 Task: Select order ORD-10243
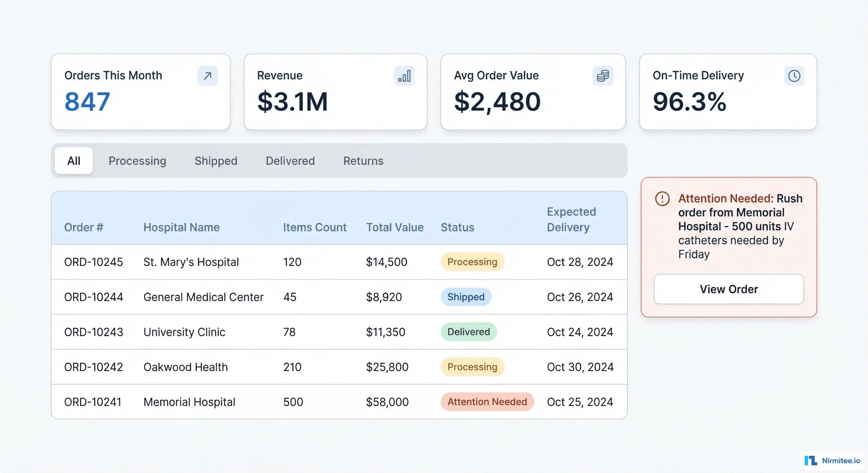(x=94, y=332)
